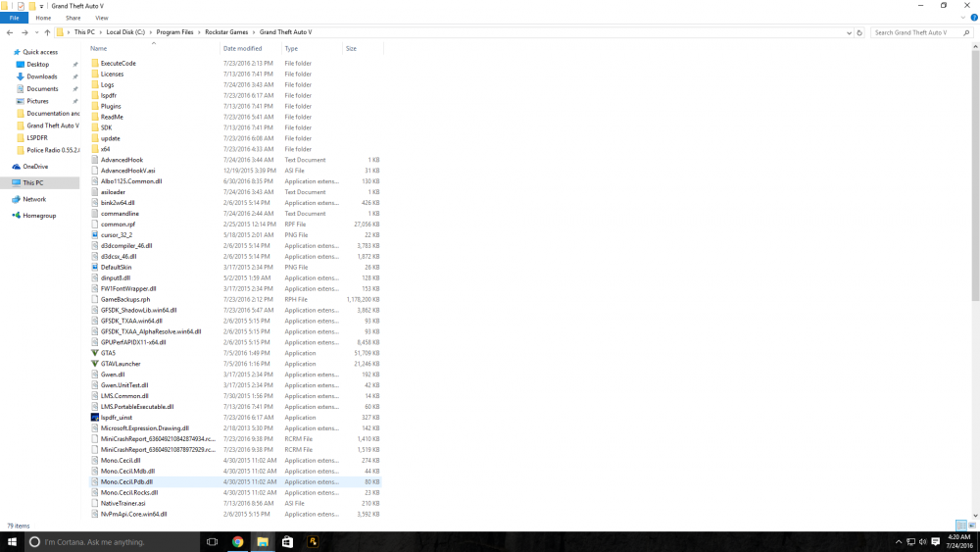Go forward with the Forward arrow
Screen dimensions: 980x552
coord(24,32)
